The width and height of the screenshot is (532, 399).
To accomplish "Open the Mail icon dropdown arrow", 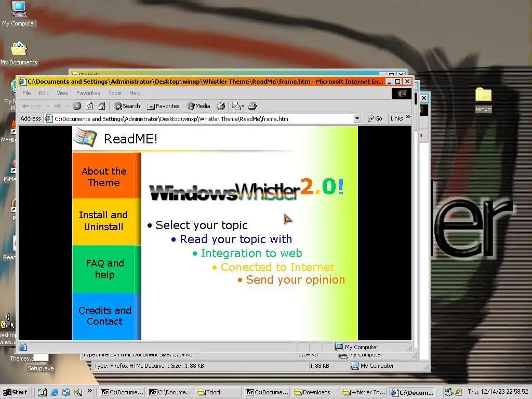I will point(243,106).
